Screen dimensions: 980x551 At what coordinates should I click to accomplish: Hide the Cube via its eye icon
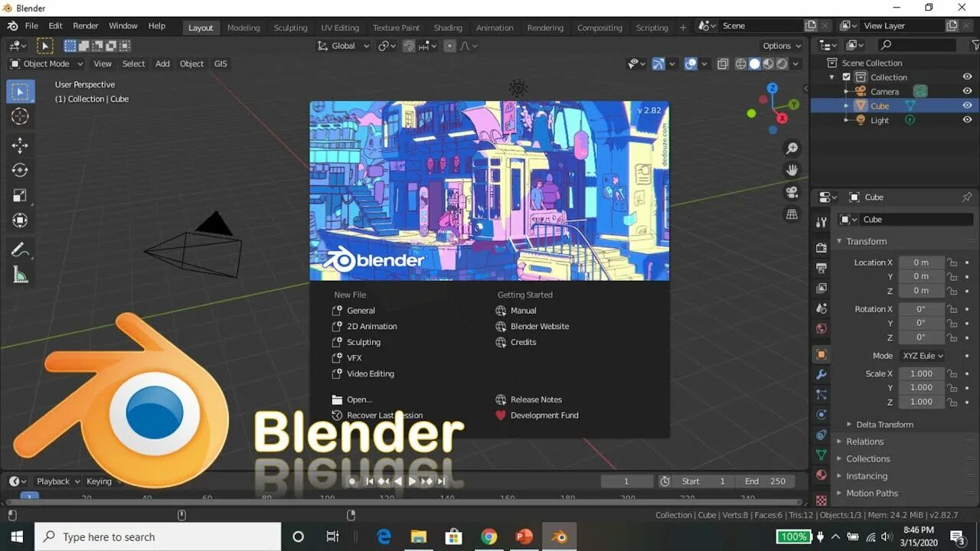pyautogui.click(x=967, y=106)
